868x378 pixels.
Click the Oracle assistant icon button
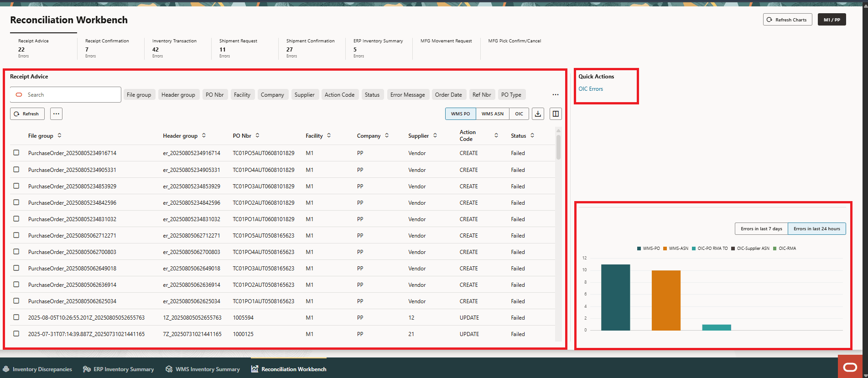(850, 367)
